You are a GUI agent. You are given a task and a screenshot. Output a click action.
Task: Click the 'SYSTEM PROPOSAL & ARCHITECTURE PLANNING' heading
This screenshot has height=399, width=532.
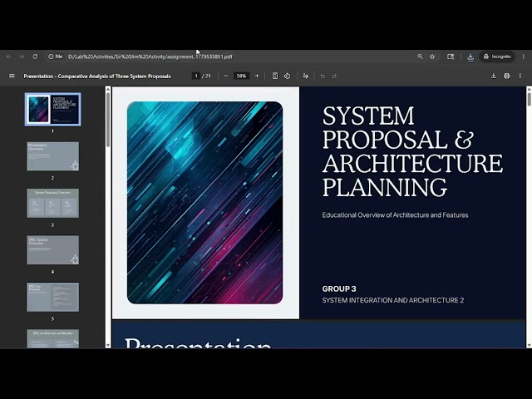[412, 151]
